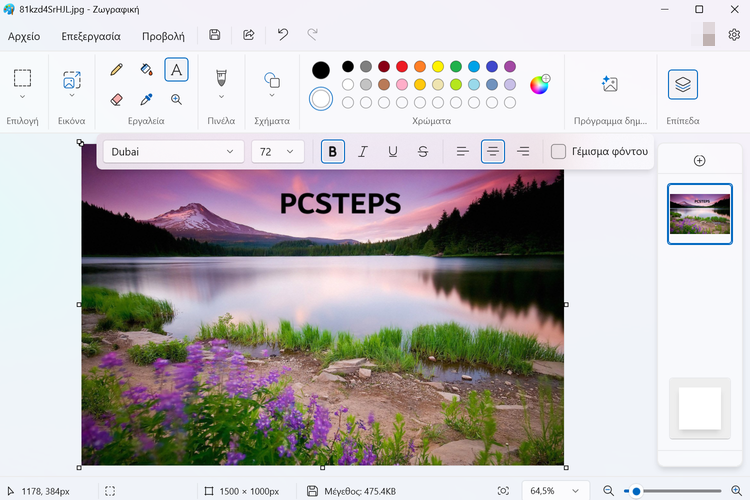Enable the Γέμισμα φόντου checkbox
Image resolution: width=750 pixels, height=500 pixels.
[x=558, y=152]
